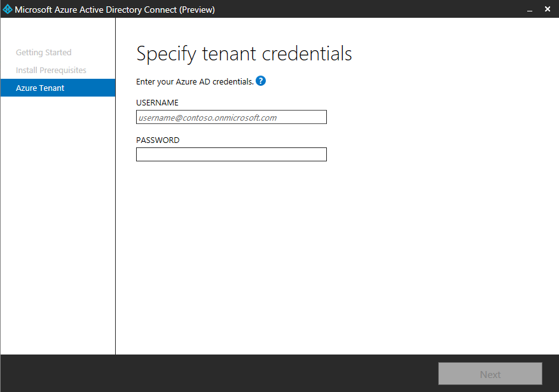Select Getting Started step in sidebar

tap(43, 52)
